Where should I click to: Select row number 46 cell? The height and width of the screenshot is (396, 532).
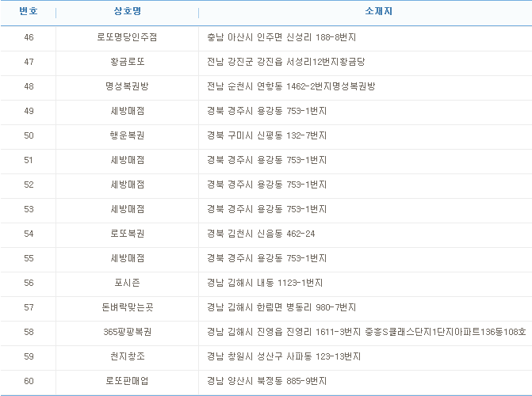point(29,37)
